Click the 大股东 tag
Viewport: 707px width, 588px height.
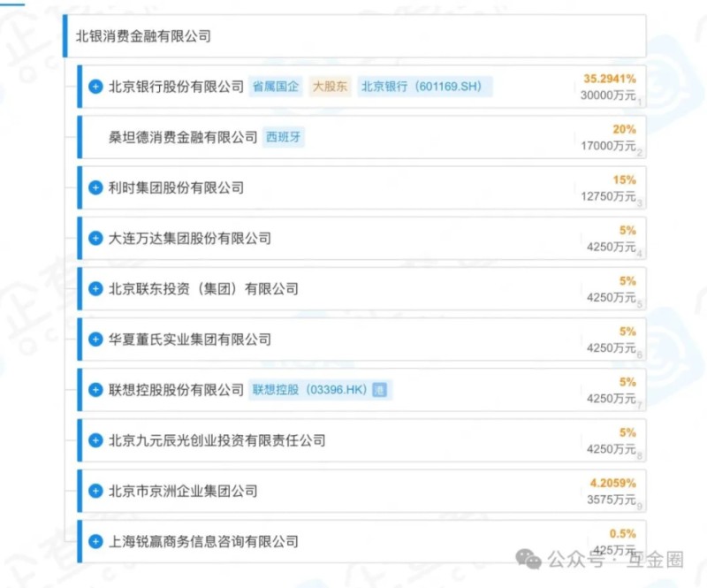click(x=330, y=87)
